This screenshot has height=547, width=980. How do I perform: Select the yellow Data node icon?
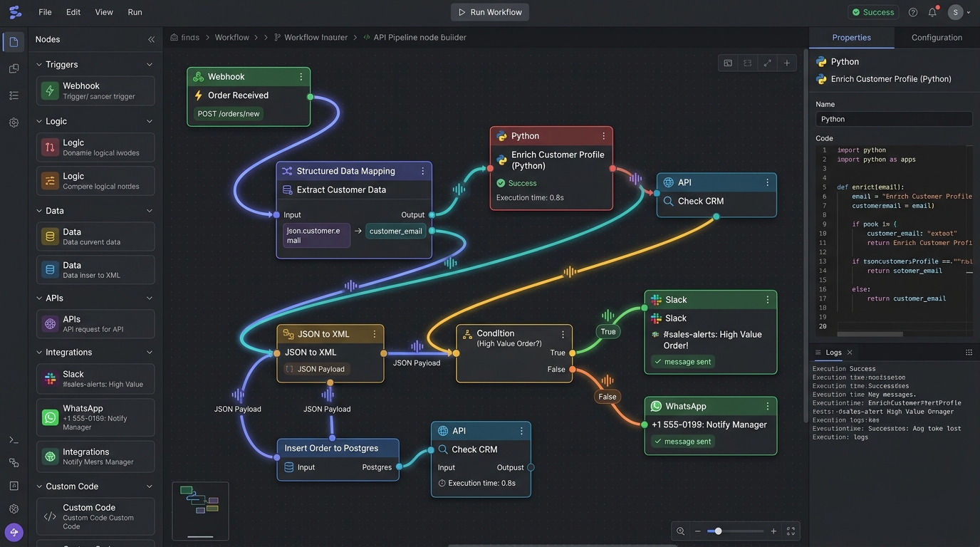tap(50, 236)
